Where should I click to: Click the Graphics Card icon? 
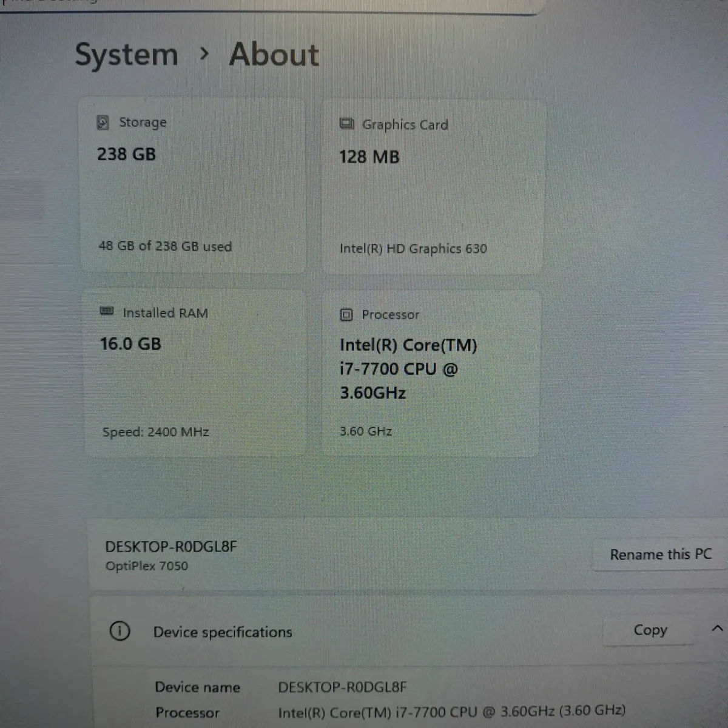pos(346,124)
